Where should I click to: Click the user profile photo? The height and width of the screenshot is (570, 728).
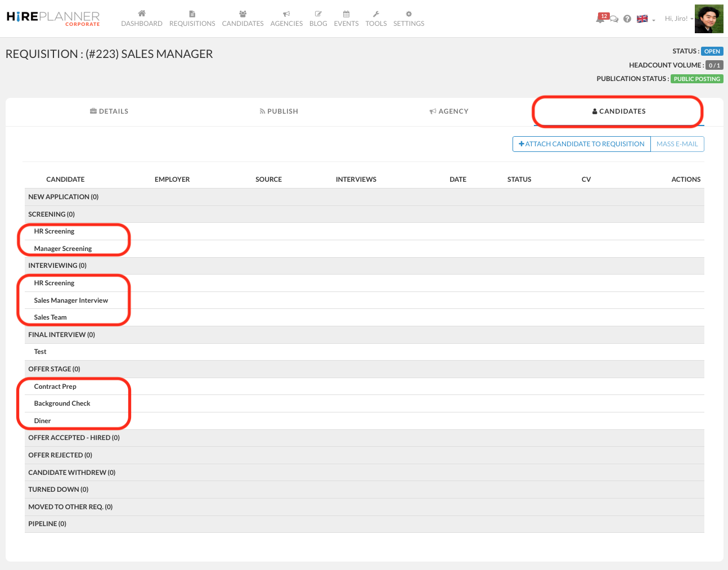[709, 19]
